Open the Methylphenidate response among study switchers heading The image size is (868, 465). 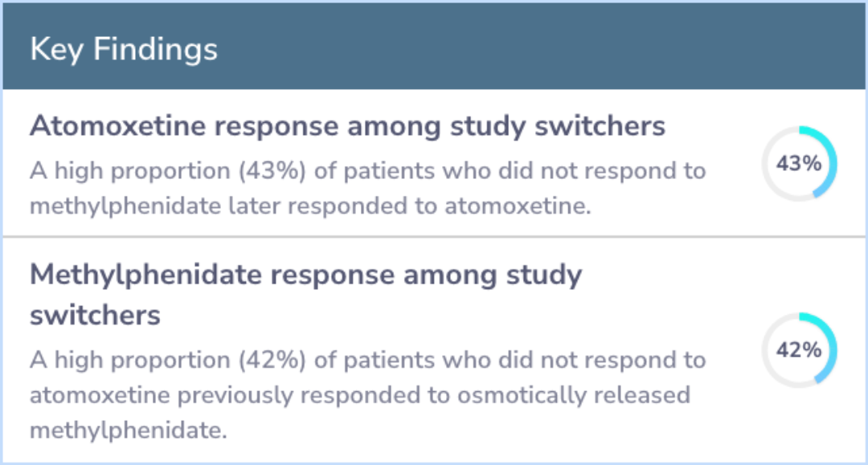[305, 295]
